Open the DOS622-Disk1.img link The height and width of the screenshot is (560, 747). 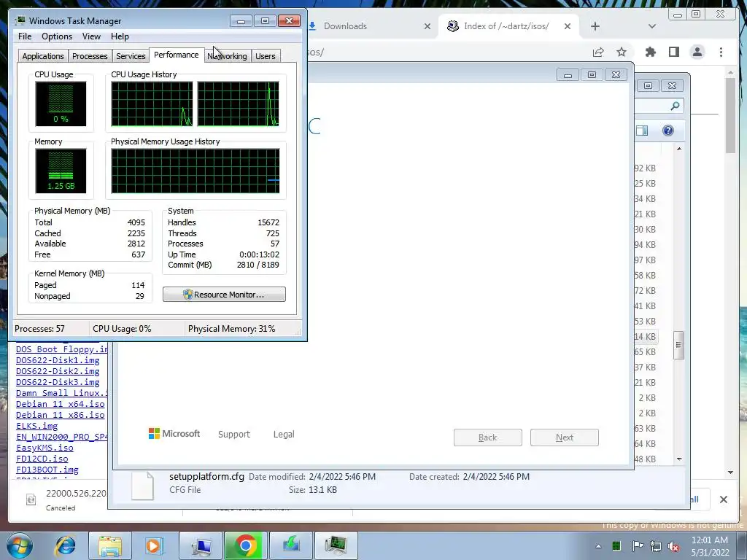[58, 360]
